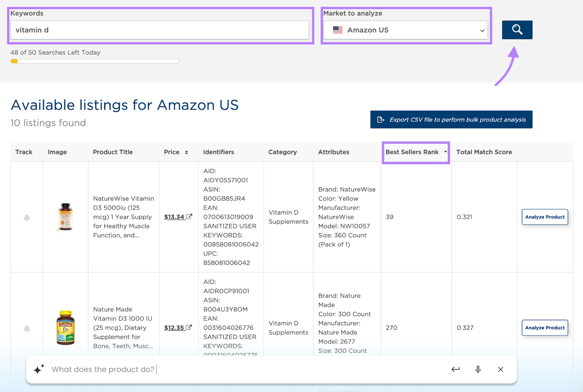
Task: Click the magnifying glass search button
Action: (517, 30)
